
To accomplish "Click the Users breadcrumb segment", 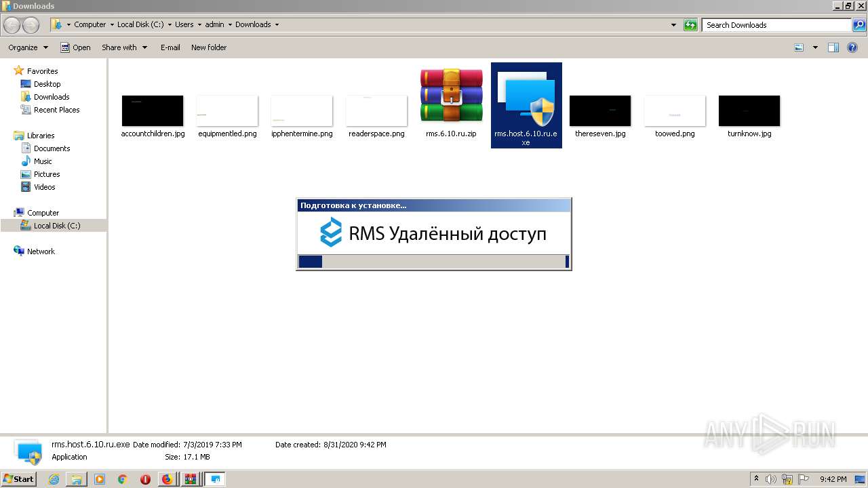I will tap(184, 24).
